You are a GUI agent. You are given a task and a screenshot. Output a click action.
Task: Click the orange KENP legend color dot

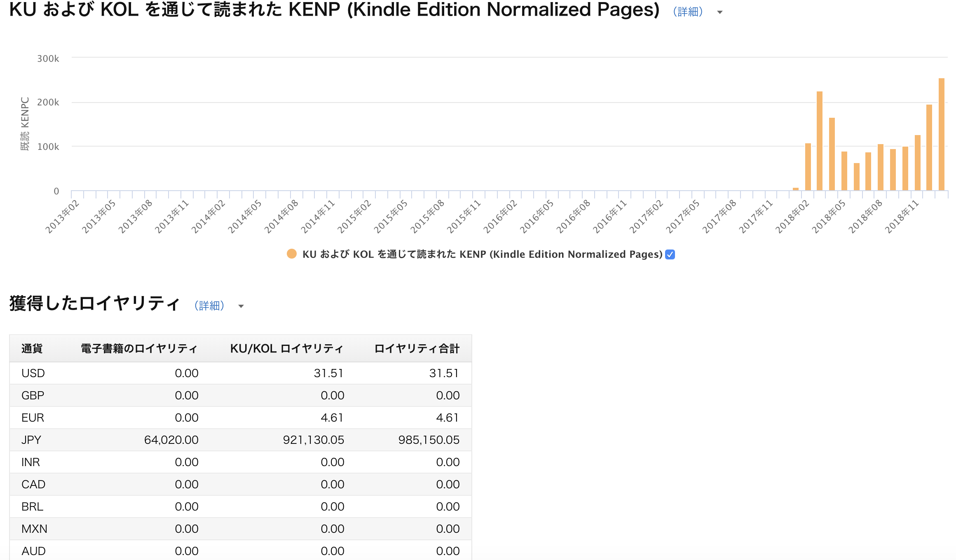[292, 254]
